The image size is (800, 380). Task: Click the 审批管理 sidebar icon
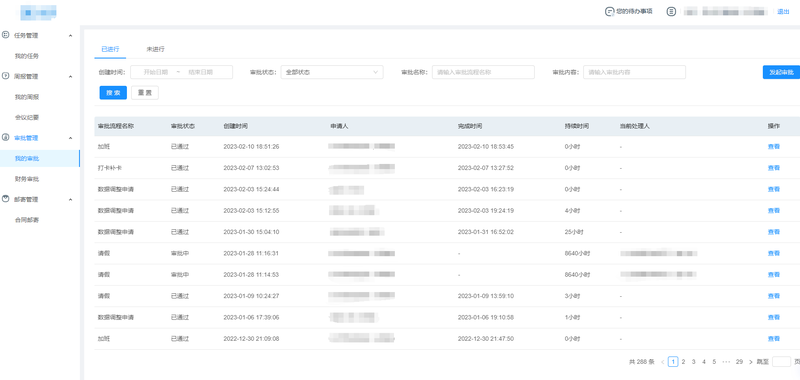click(6, 138)
